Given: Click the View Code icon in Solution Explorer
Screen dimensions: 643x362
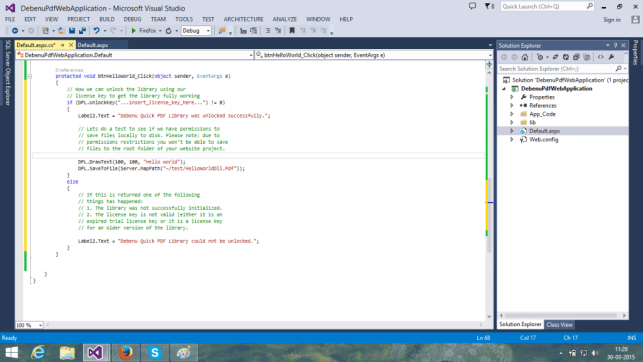Looking at the screenshot, I should (x=600, y=57).
